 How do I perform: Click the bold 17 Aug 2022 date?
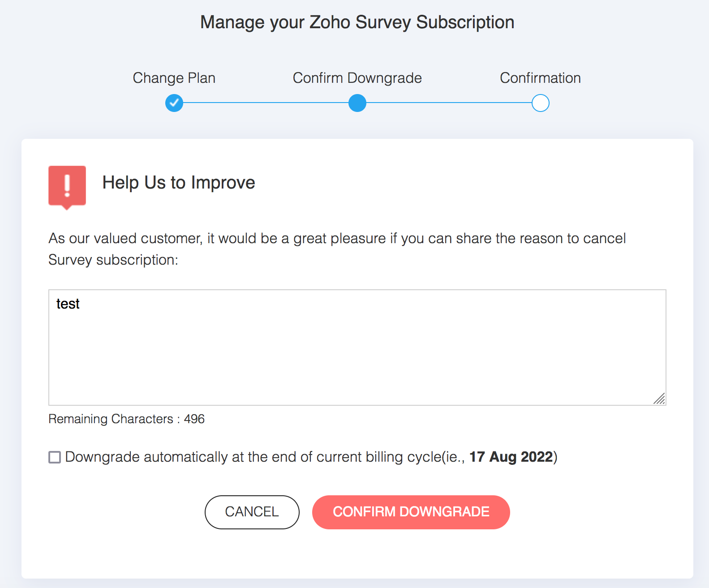(x=511, y=457)
